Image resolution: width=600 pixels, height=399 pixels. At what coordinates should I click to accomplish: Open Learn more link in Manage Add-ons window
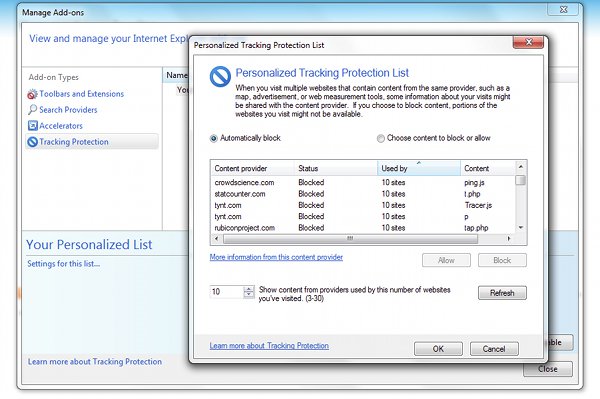[95, 362]
